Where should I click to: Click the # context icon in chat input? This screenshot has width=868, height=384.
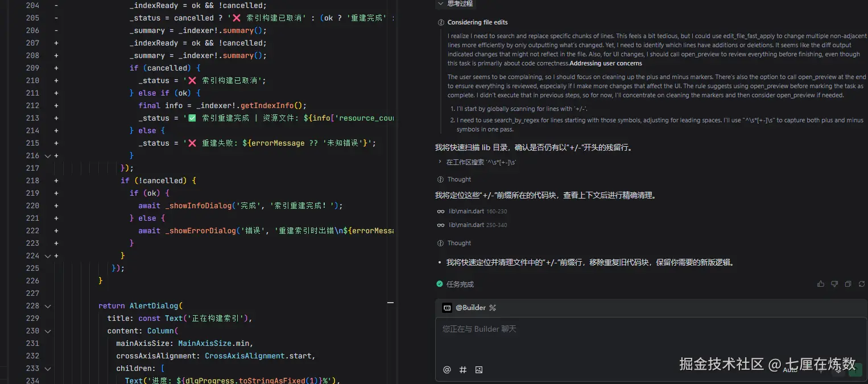[462, 370]
